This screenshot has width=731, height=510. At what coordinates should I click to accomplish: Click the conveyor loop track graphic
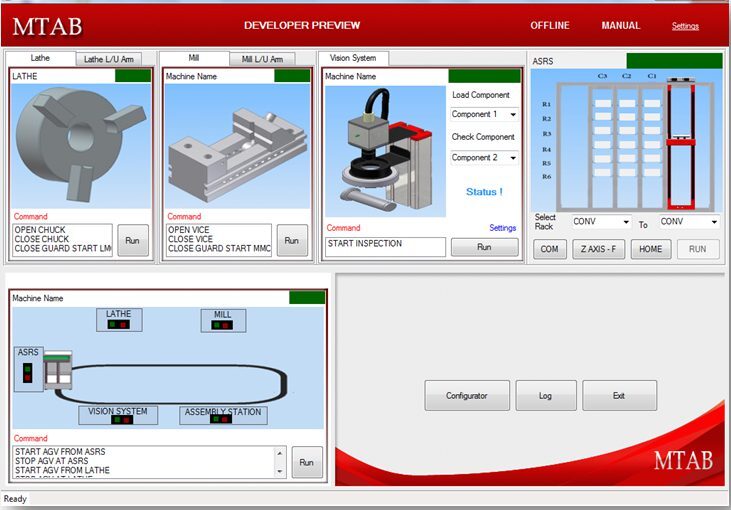172,384
